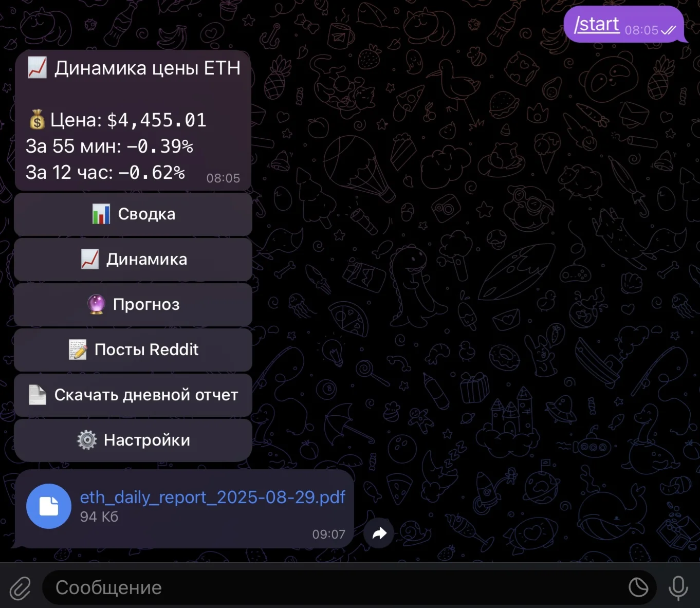700x608 pixels.
Task: Tap the microphone voice message icon
Action: [x=678, y=587]
